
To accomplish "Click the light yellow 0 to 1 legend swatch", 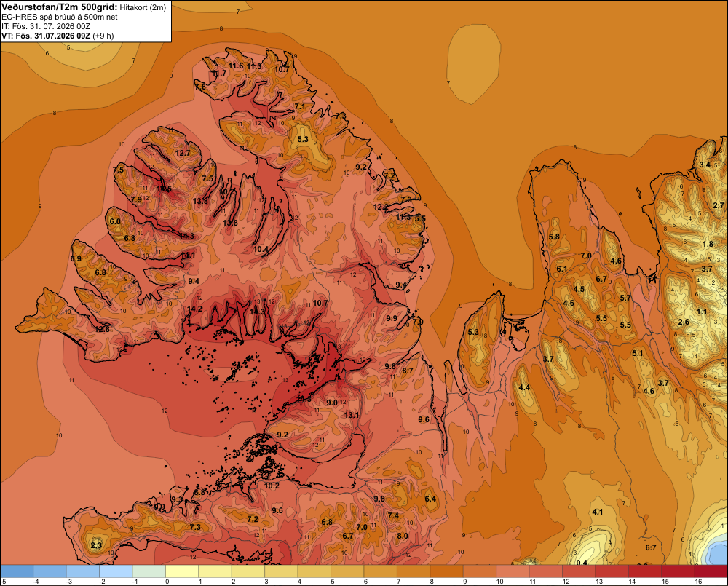I will pos(182,571).
